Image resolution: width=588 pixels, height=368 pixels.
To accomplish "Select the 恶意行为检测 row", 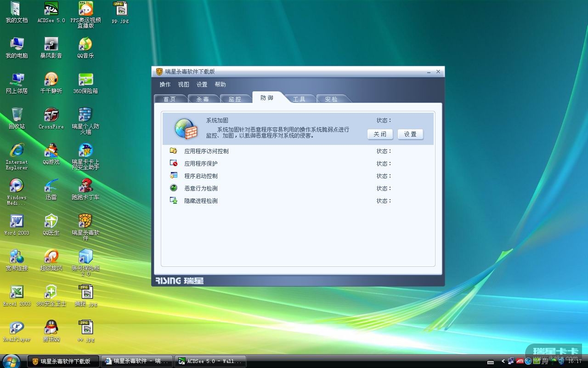I will (298, 188).
